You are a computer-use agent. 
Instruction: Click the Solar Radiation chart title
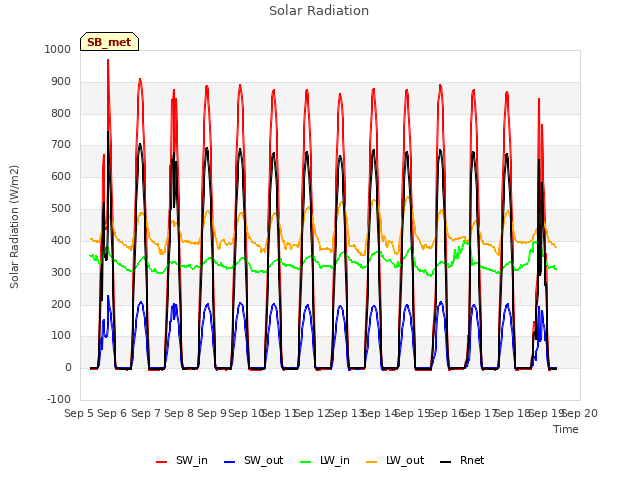click(319, 11)
